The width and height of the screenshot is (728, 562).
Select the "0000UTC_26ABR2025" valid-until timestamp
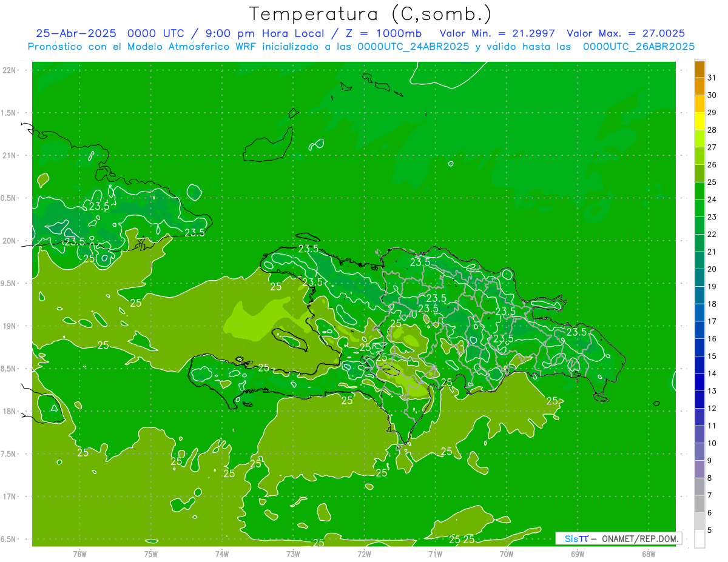click(639, 46)
